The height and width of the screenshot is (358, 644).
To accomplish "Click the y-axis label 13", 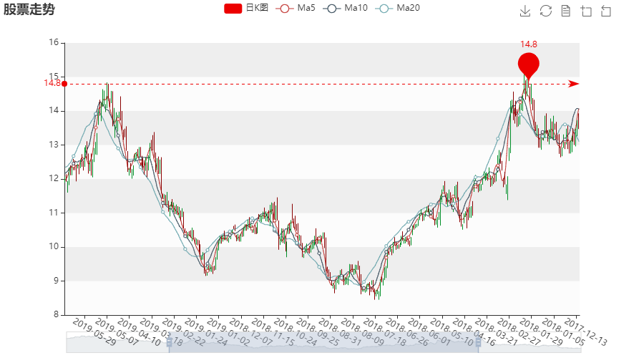I will [x=54, y=145].
